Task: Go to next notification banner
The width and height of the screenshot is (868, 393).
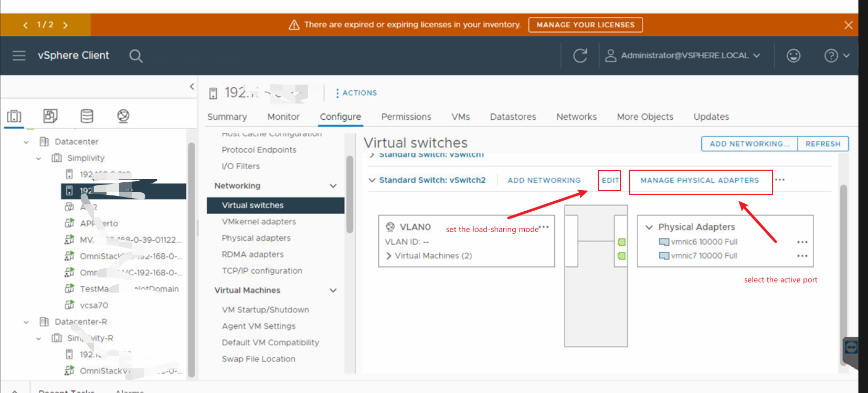Action: [65, 25]
